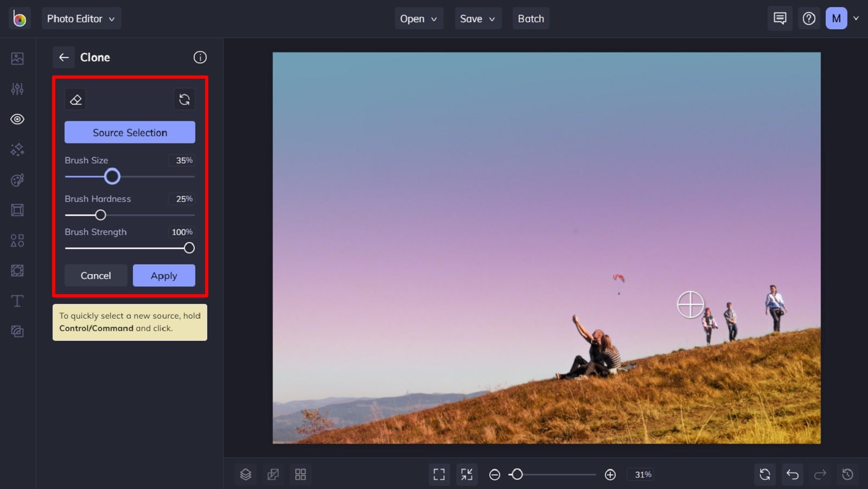Select the Touch Up eye icon
This screenshot has width=868, height=489.
[x=17, y=119]
